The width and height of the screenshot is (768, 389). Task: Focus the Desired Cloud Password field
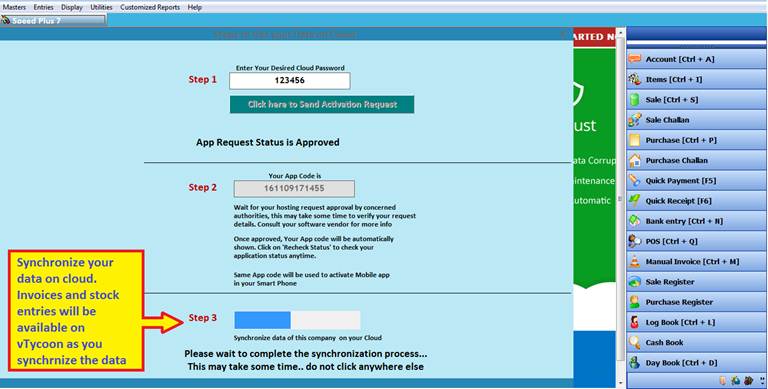(289, 81)
